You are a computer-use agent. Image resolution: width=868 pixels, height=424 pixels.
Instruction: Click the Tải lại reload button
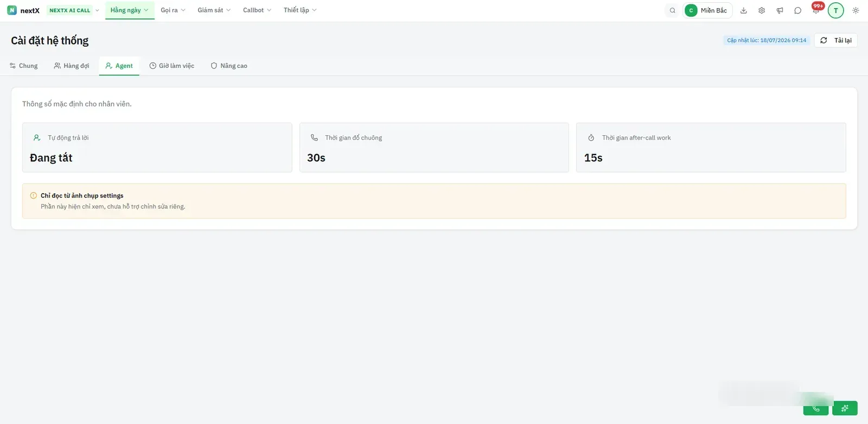click(x=836, y=40)
